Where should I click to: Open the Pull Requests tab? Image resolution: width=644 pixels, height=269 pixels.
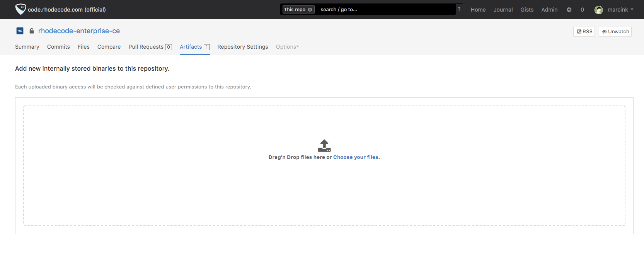point(150,47)
